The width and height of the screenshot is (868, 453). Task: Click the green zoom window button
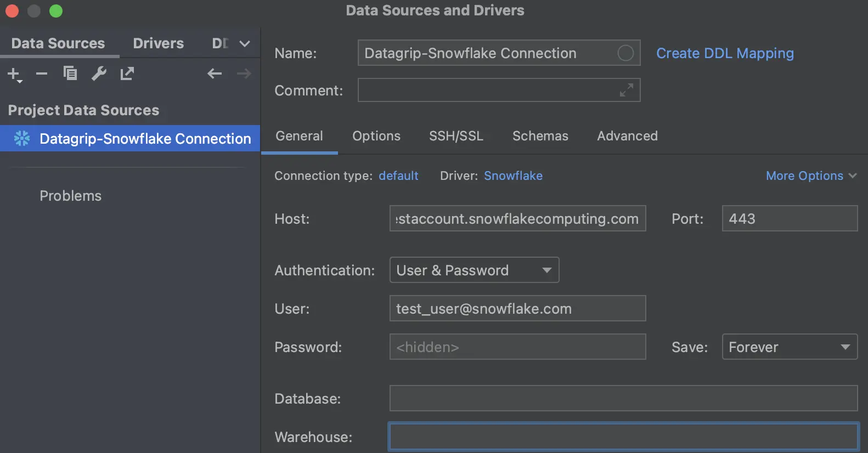coord(56,10)
